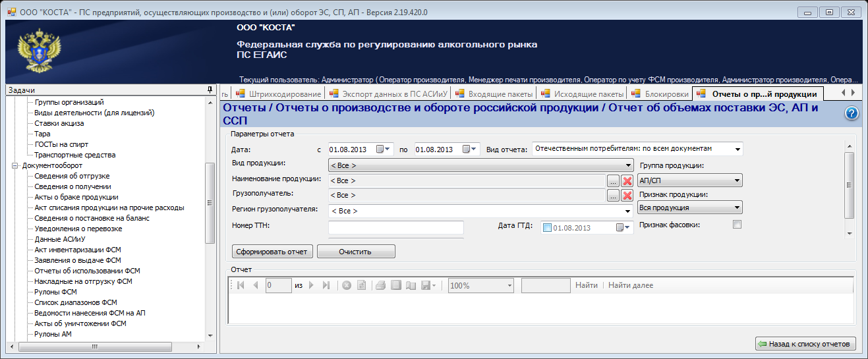The image size is (868, 359).
Task: Refresh the report icon
Action: coord(361,285)
